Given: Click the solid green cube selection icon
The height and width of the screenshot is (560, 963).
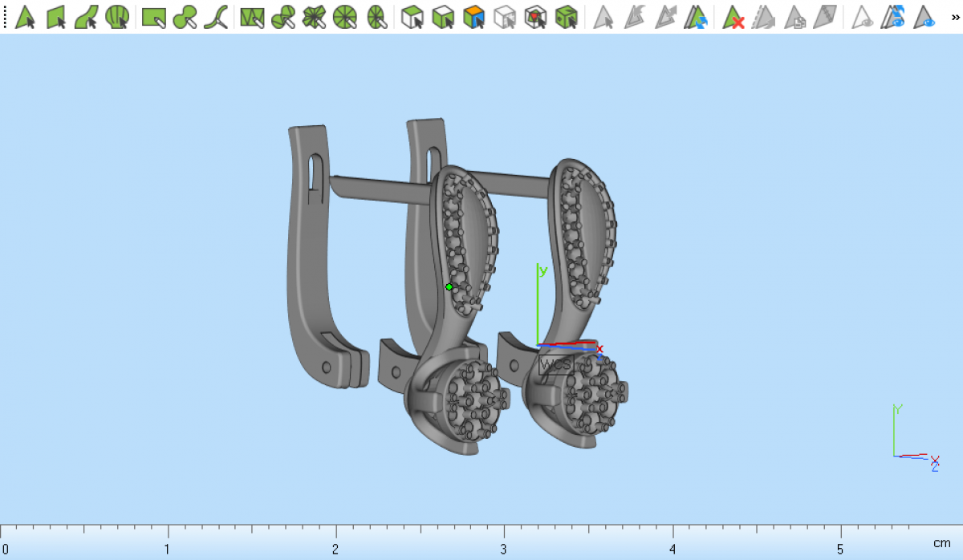Looking at the screenshot, I should [x=567, y=17].
